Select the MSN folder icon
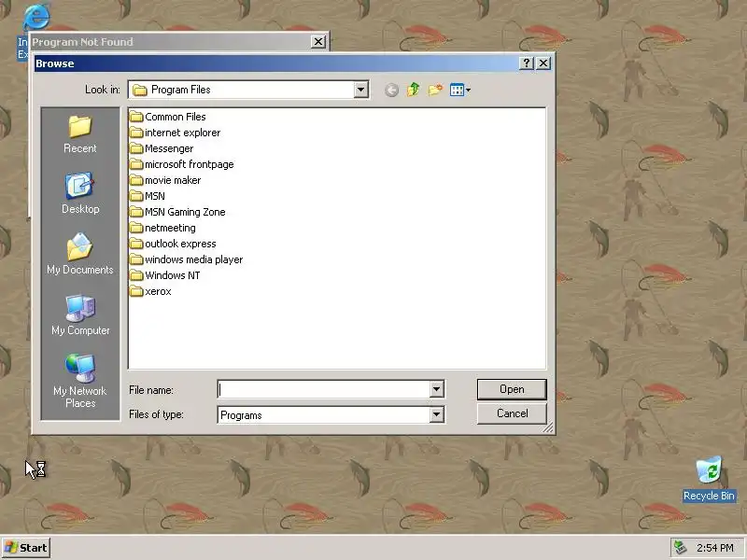The width and height of the screenshot is (747, 560). (x=136, y=196)
